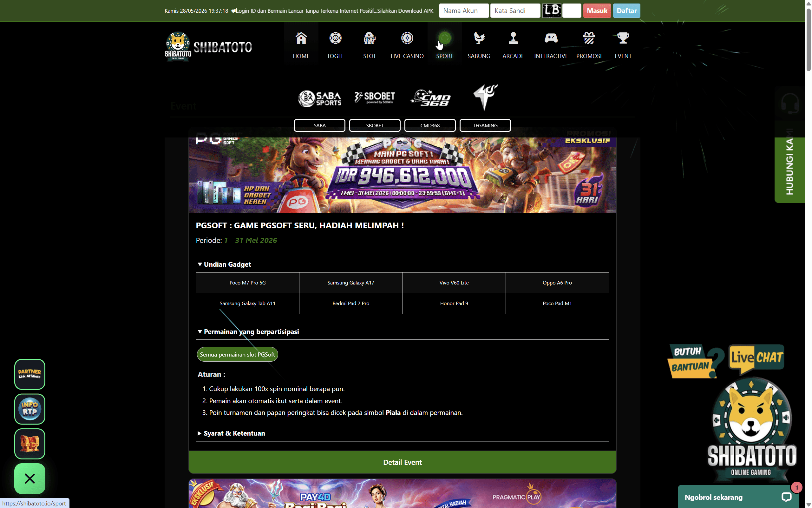Click the Samsung Galaxy Tab A11 cell
The height and width of the screenshot is (508, 812).
pos(248,304)
